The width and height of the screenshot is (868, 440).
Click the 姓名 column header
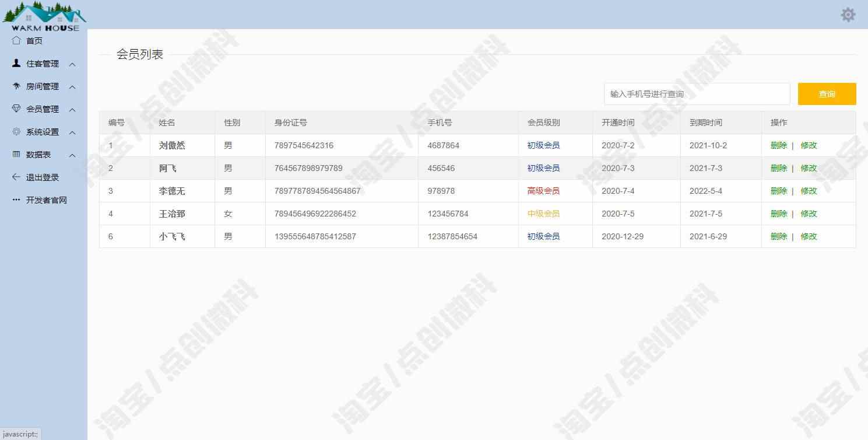167,123
